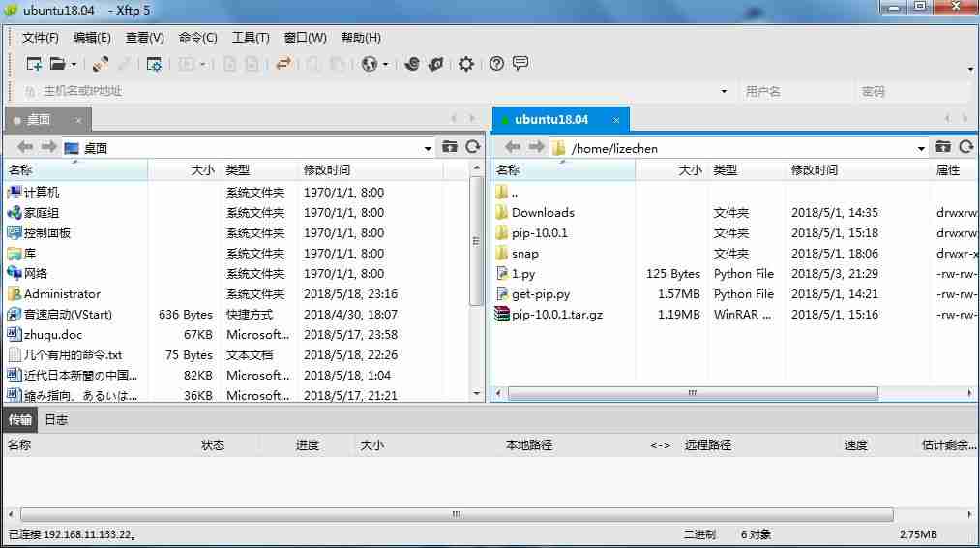Click the local pane vertical scrollbar down arrow
Viewport: 980px width, 548px height.
click(x=477, y=393)
